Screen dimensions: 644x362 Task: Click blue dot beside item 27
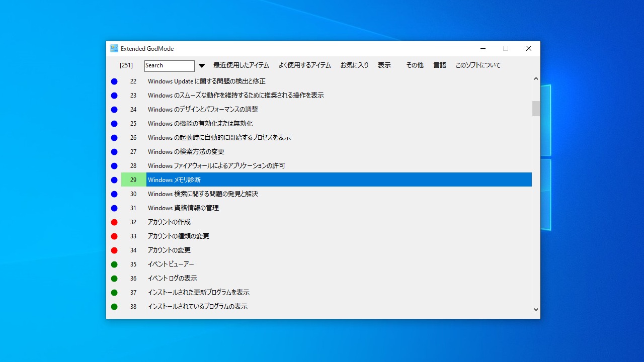[x=114, y=152]
